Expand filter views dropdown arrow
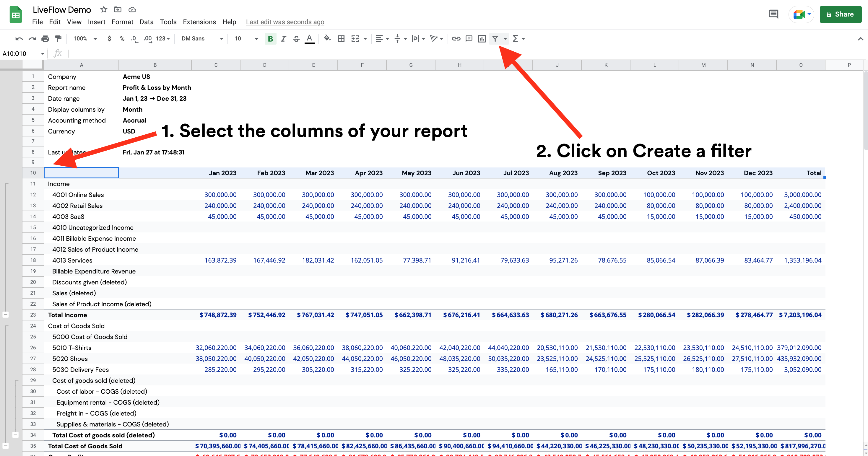This screenshot has width=868, height=456. (x=505, y=39)
